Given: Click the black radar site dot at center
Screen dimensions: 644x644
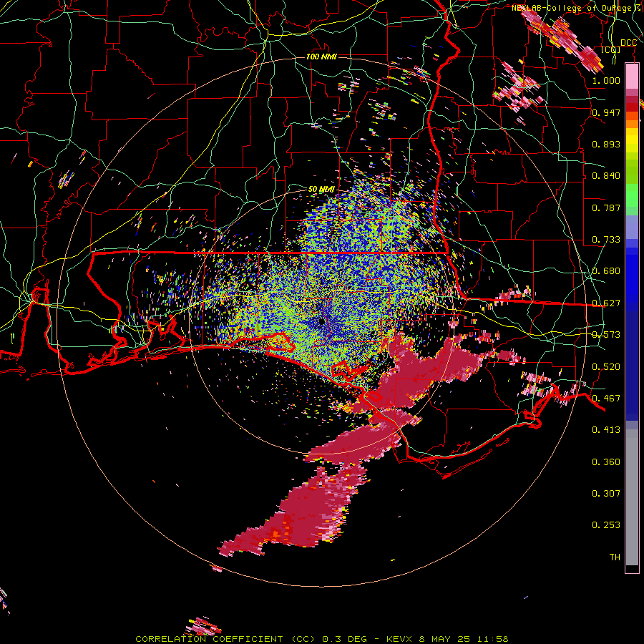Looking at the screenshot, I should [x=321, y=321].
